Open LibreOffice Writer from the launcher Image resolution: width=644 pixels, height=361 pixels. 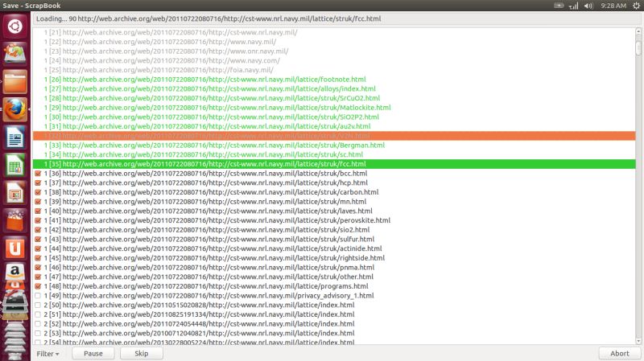tap(14, 137)
